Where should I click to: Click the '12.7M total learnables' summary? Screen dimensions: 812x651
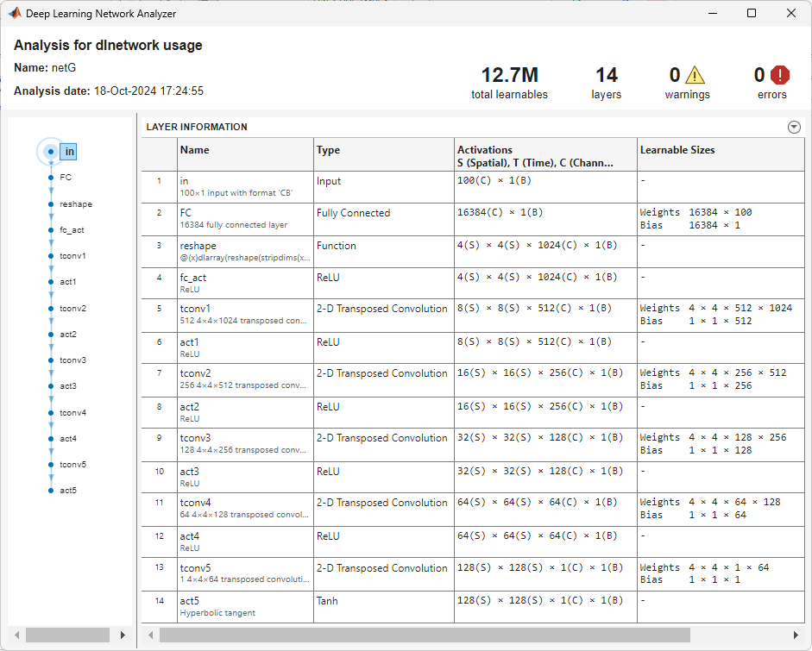(510, 83)
